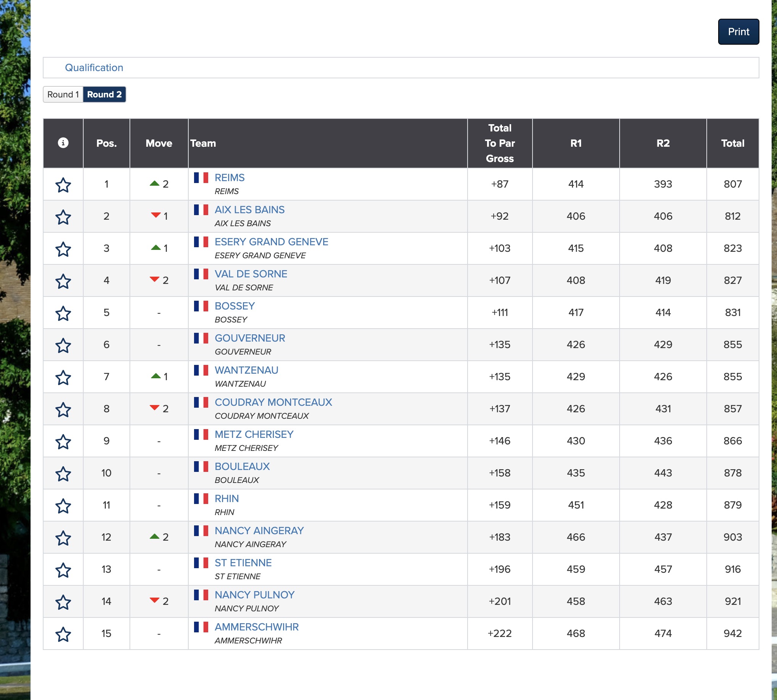777x700 pixels.
Task: View the ST ETIENNE team link
Action: click(243, 563)
